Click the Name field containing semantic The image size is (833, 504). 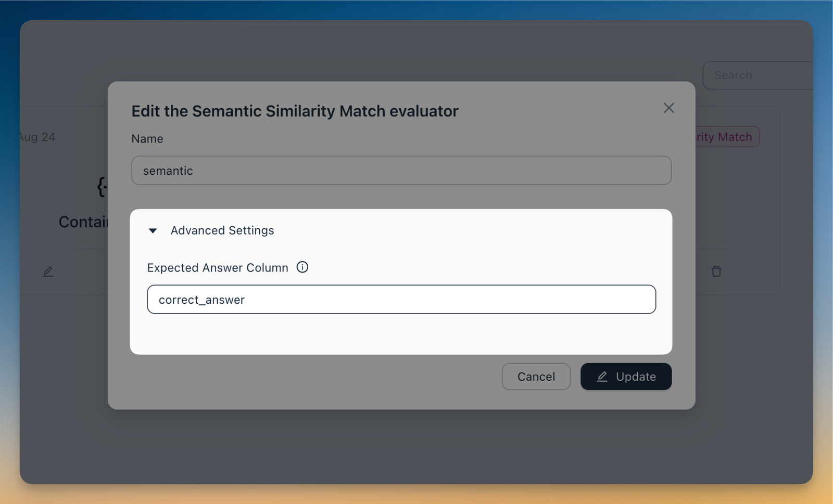[401, 170]
